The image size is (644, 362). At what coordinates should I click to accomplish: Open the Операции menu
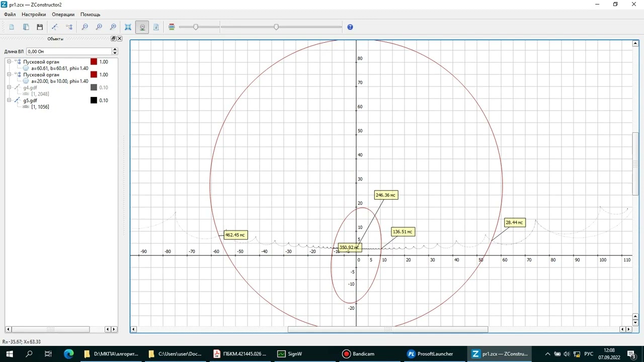point(63,15)
